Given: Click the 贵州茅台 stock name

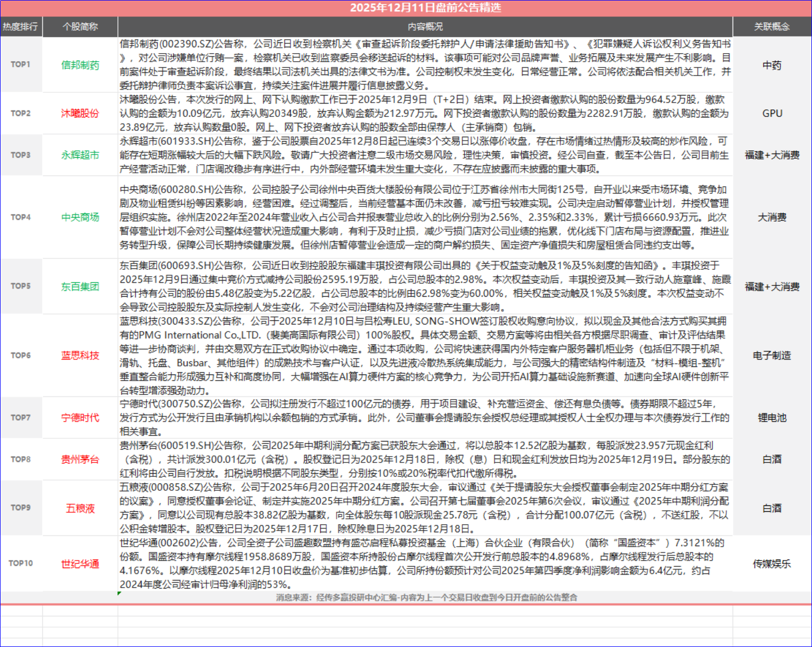Looking at the screenshot, I should click(80, 459).
